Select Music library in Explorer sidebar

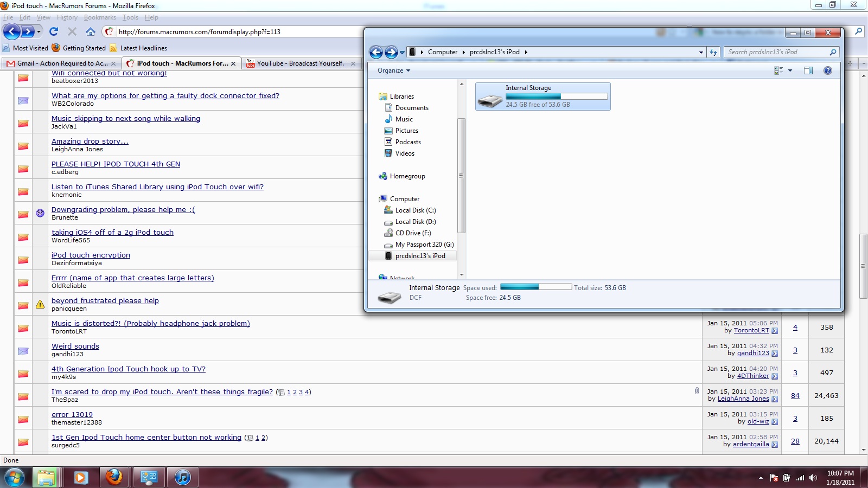pyautogui.click(x=399, y=119)
